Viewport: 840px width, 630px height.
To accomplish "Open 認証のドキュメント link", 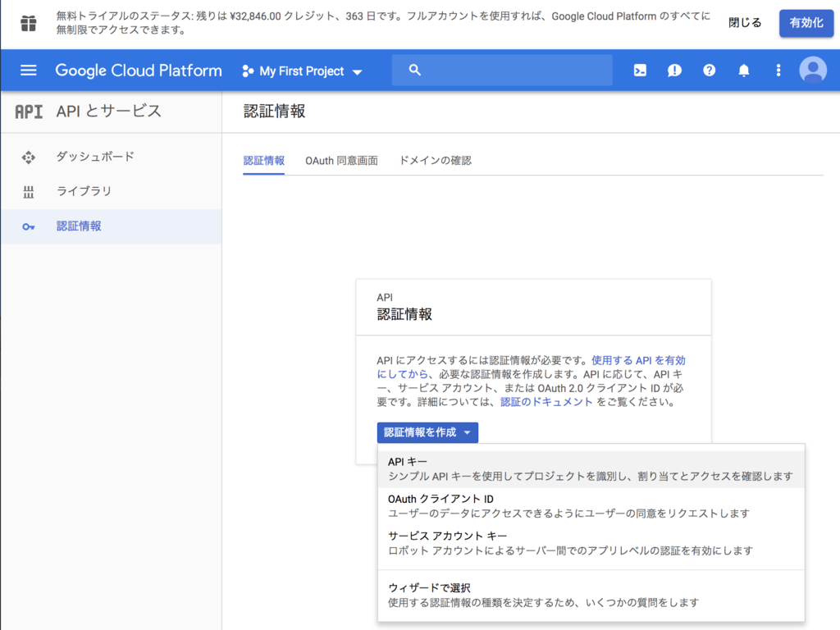I will tap(546, 402).
